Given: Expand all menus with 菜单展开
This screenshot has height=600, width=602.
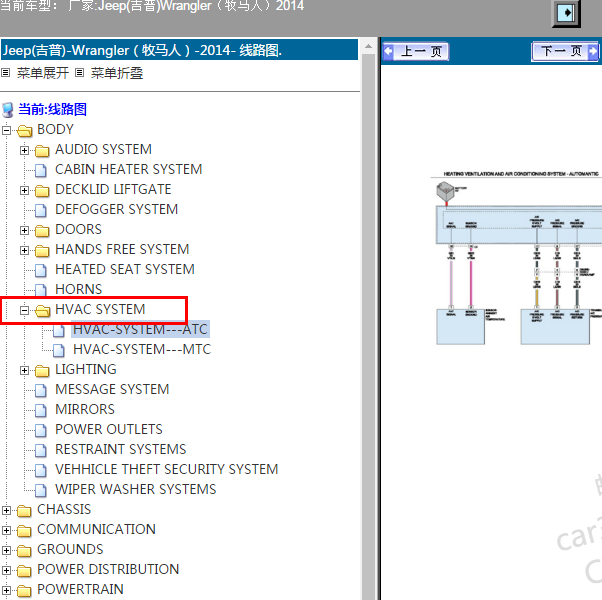Looking at the screenshot, I should coord(43,73).
